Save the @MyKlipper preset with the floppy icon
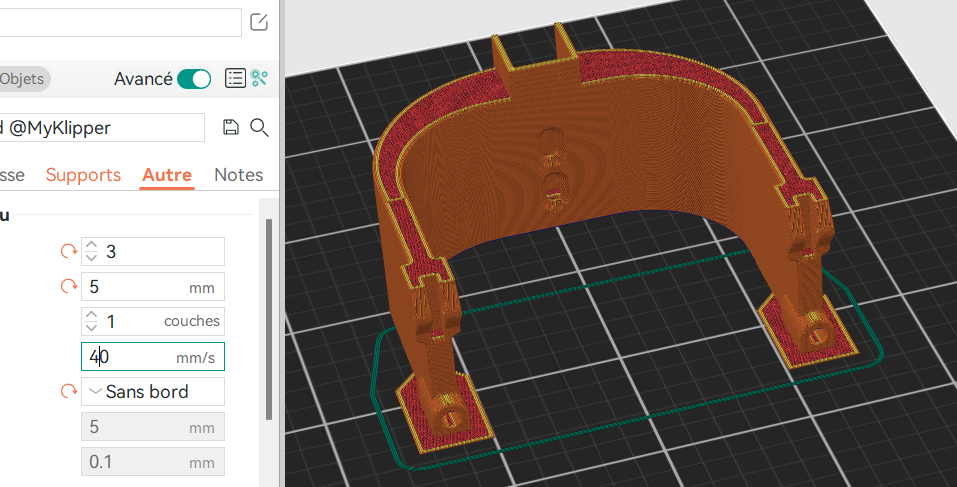The height and width of the screenshot is (487, 957). click(x=231, y=127)
